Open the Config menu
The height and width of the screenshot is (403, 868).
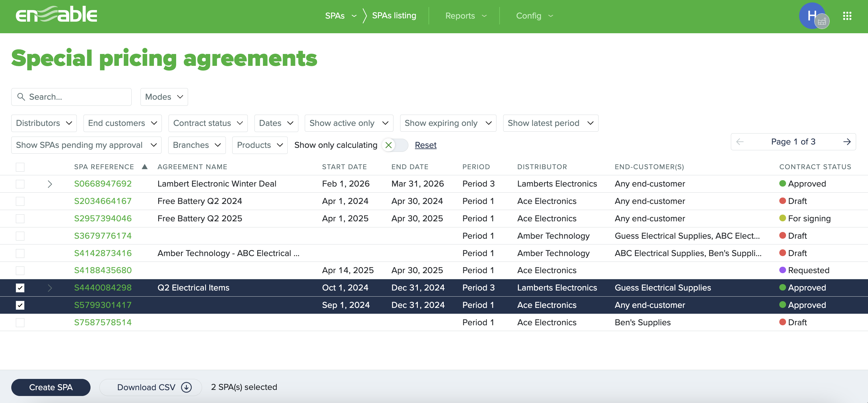534,16
